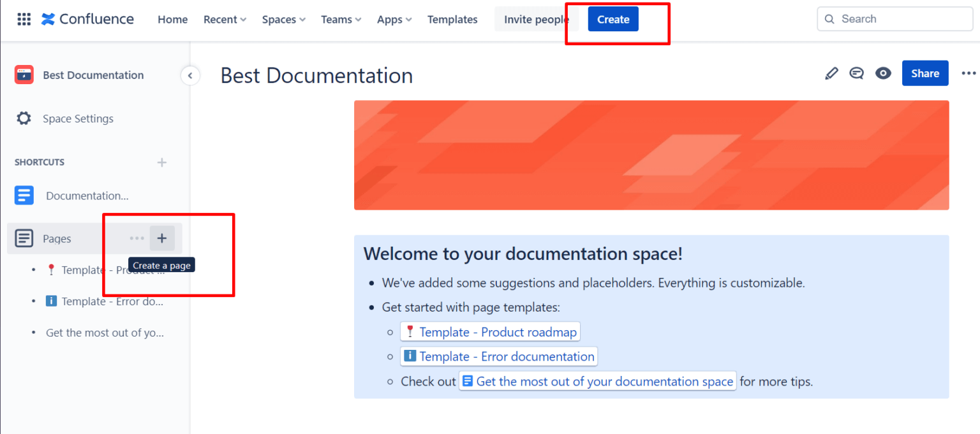This screenshot has height=434, width=980.
Task: Click the eye icon to watch page
Action: 883,73
